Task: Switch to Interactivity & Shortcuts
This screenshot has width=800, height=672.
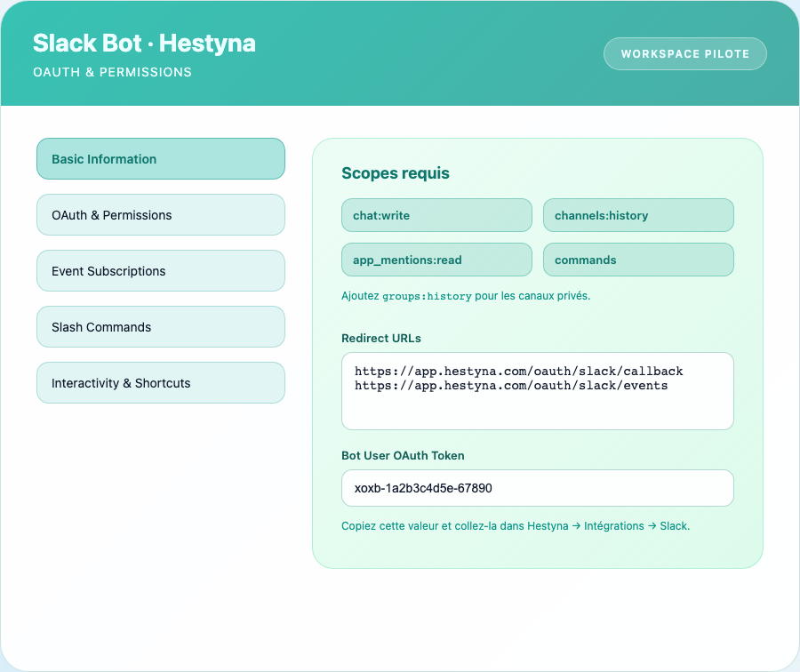Action: click(x=160, y=383)
